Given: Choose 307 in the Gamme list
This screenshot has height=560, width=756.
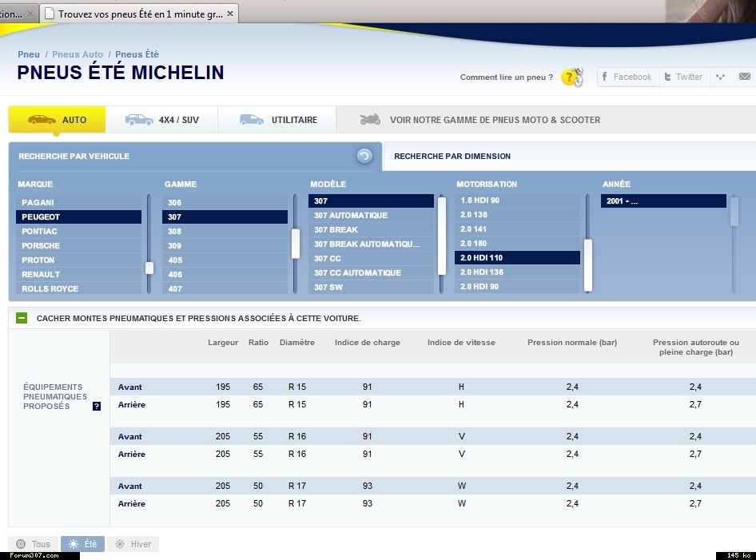Looking at the screenshot, I should (x=225, y=216).
